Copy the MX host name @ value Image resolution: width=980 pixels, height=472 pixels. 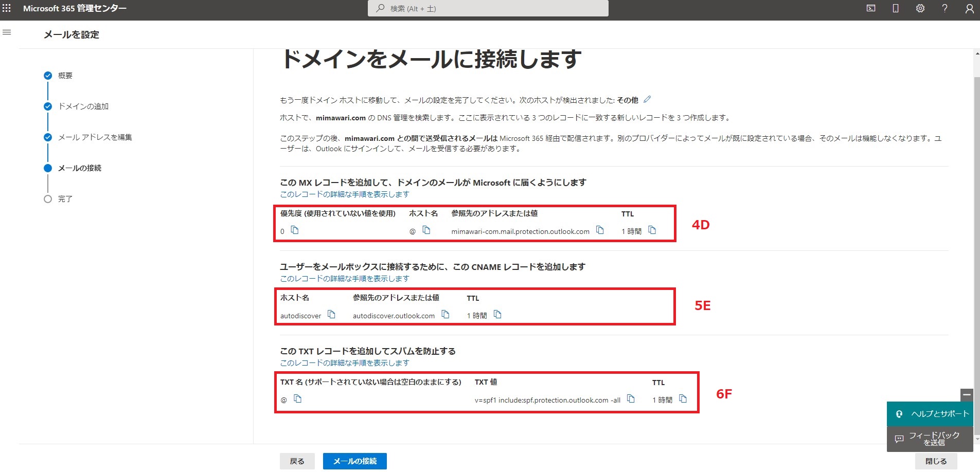coord(426,230)
